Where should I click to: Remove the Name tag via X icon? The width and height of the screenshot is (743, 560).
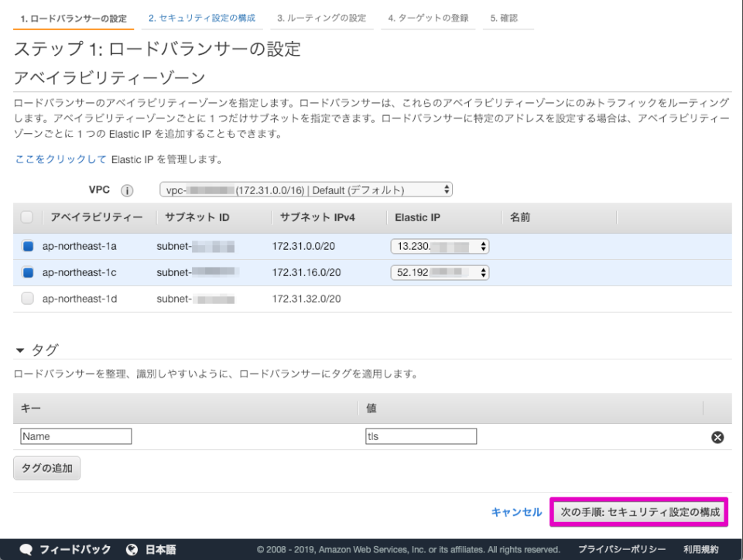point(717,437)
